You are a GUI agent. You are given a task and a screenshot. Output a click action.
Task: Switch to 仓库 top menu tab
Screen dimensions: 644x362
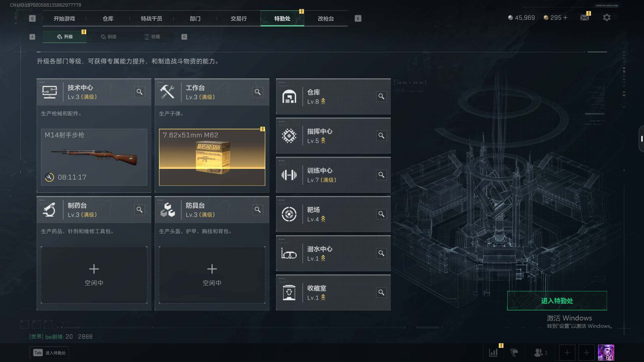(x=108, y=18)
